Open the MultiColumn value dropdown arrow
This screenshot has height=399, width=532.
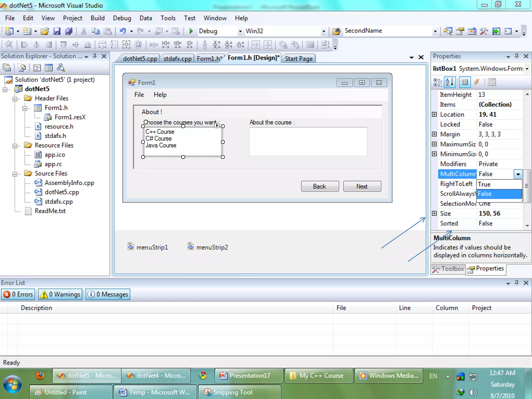(518, 174)
